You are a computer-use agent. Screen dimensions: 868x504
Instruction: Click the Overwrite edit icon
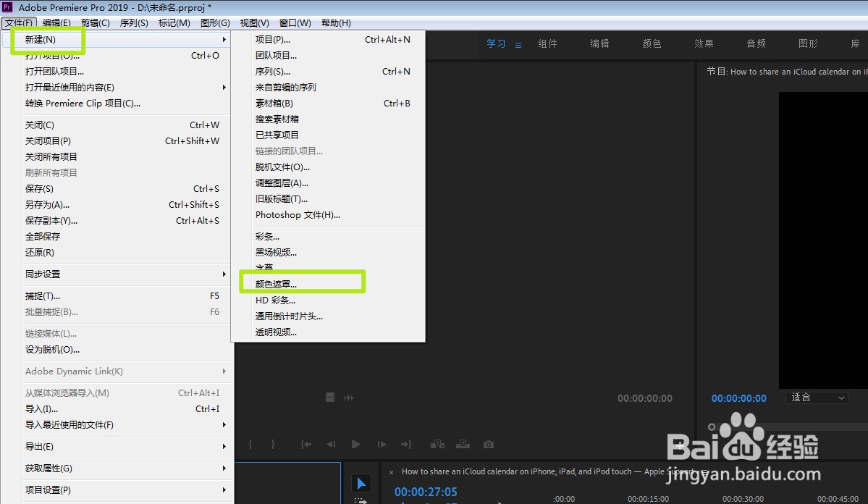pos(463,444)
